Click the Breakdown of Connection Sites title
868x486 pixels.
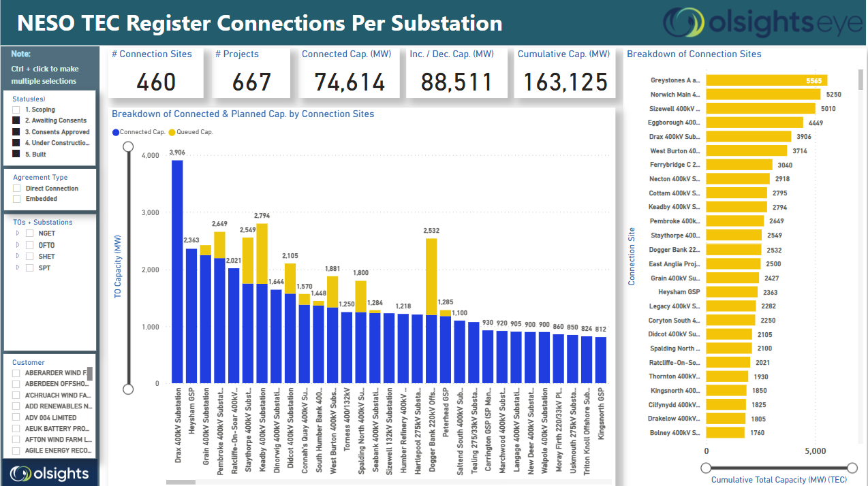click(694, 54)
